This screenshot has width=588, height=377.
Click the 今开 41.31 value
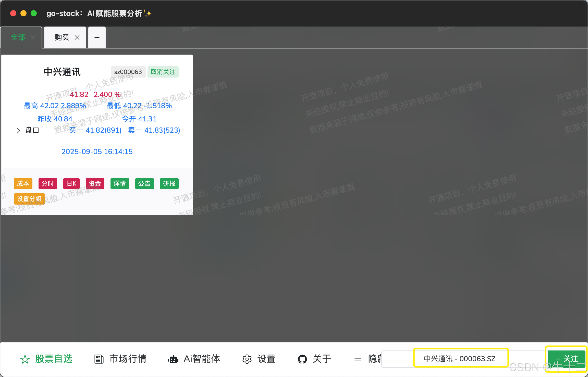coord(139,119)
